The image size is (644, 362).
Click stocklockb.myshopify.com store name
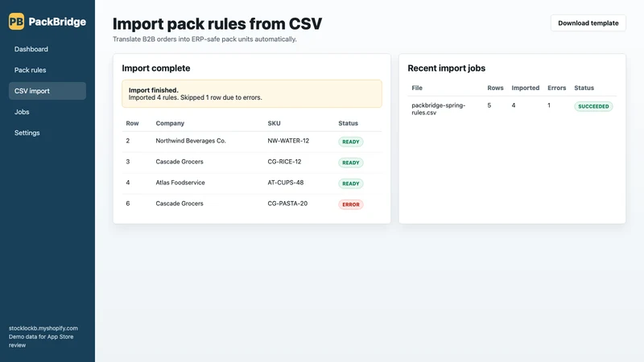click(43, 328)
